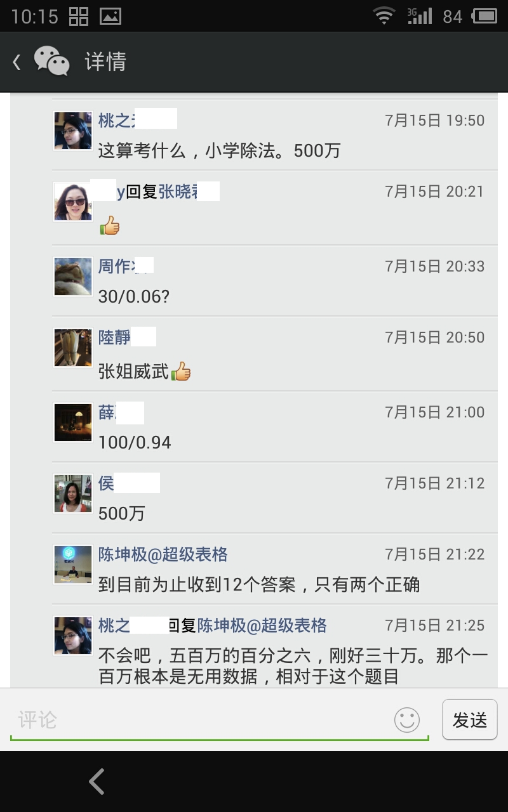The height and width of the screenshot is (812, 508).
Task: Tap avatar of 30/0.06? commenter
Action: 73,277
